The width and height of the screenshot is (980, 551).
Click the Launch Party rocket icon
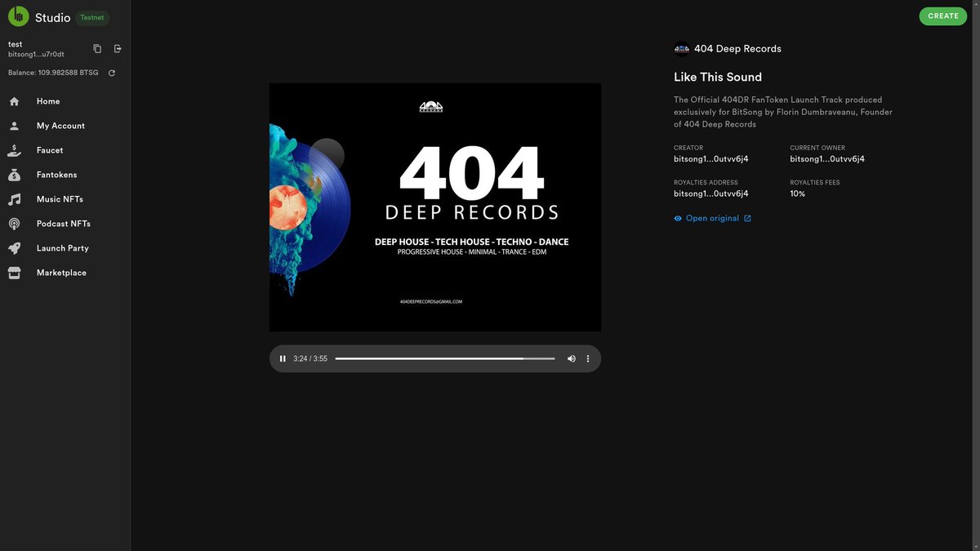(14, 248)
